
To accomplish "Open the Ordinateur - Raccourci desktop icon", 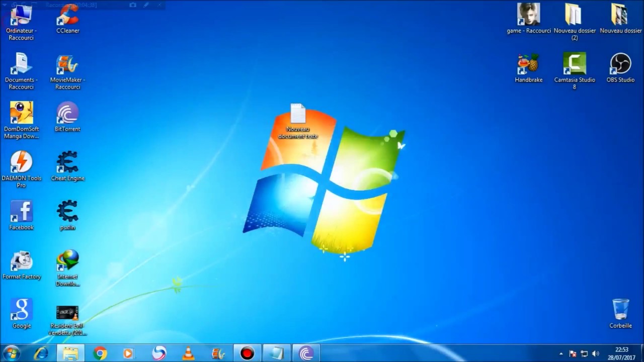I will click(21, 22).
